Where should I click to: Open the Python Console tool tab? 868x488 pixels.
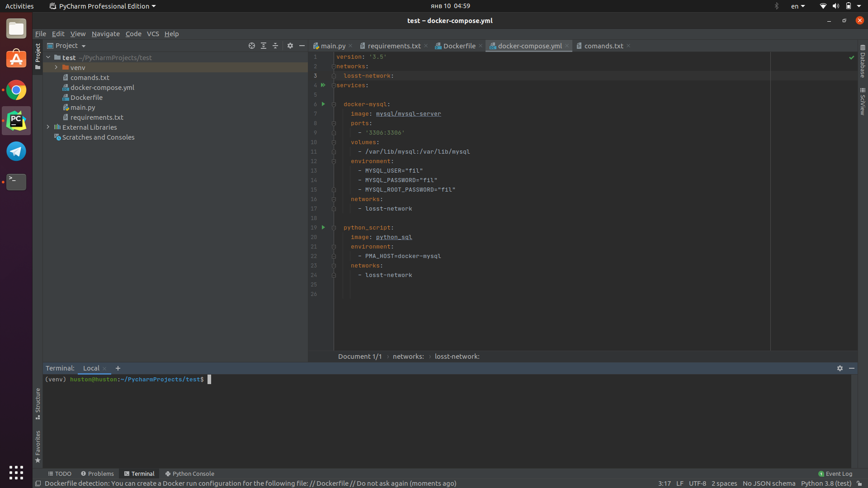pos(190,474)
